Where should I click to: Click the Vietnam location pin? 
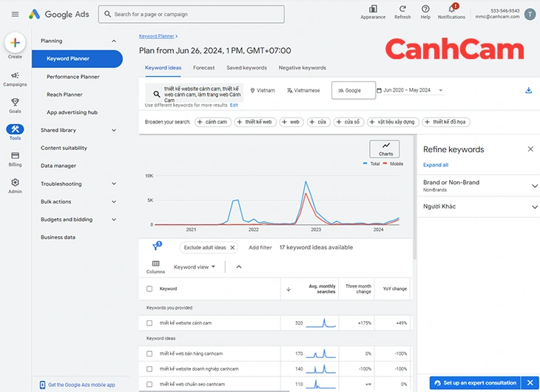[252, 90]
